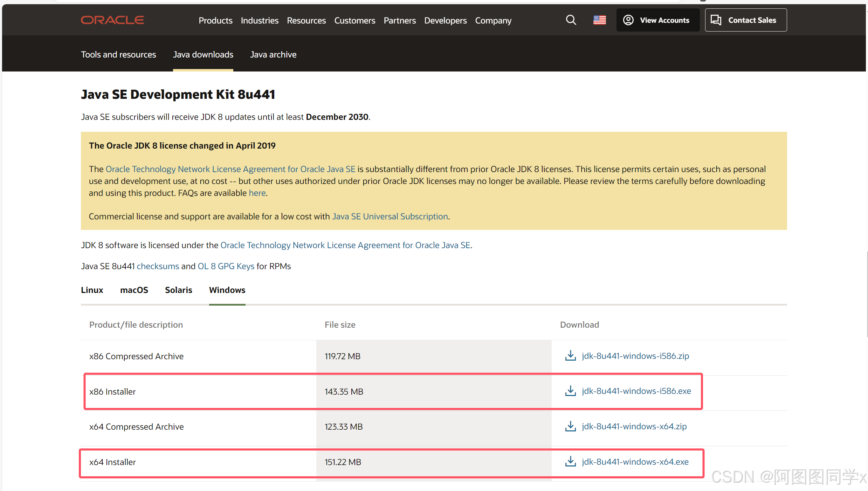
Task: Select the macOS platform tab
Action: point(134,290)
